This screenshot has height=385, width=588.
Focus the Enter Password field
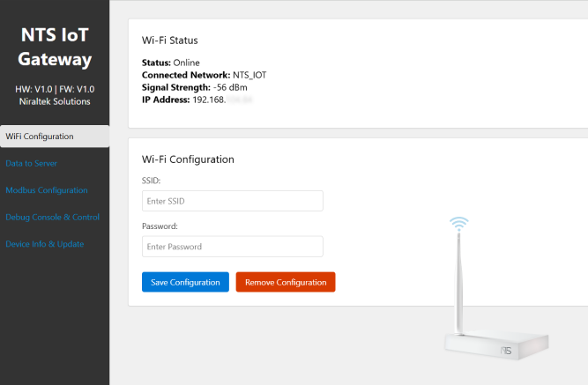pyautogui.click(x=232, y=247)
